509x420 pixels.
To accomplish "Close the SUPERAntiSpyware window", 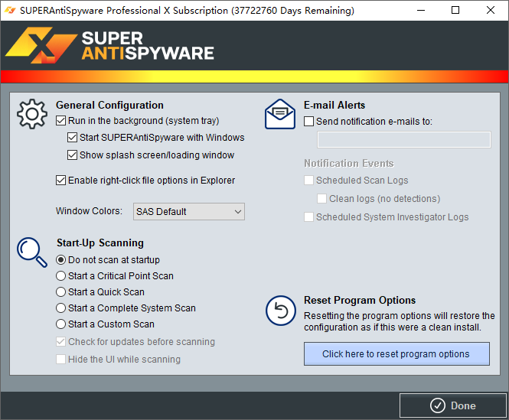I will click(x=491, y=11).
